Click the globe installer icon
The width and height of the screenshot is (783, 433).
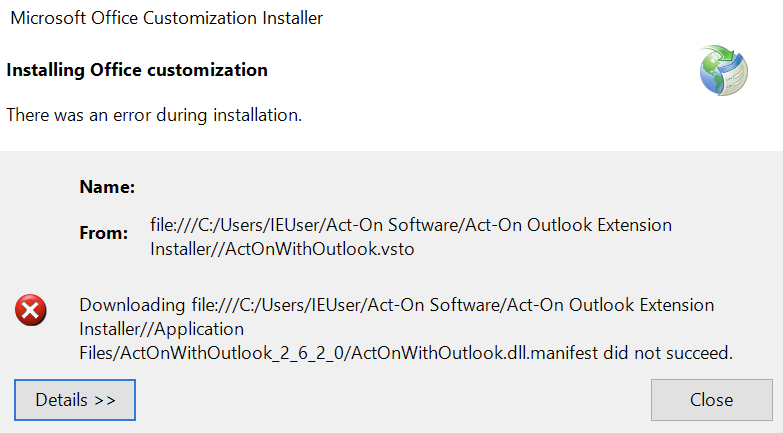723,70
